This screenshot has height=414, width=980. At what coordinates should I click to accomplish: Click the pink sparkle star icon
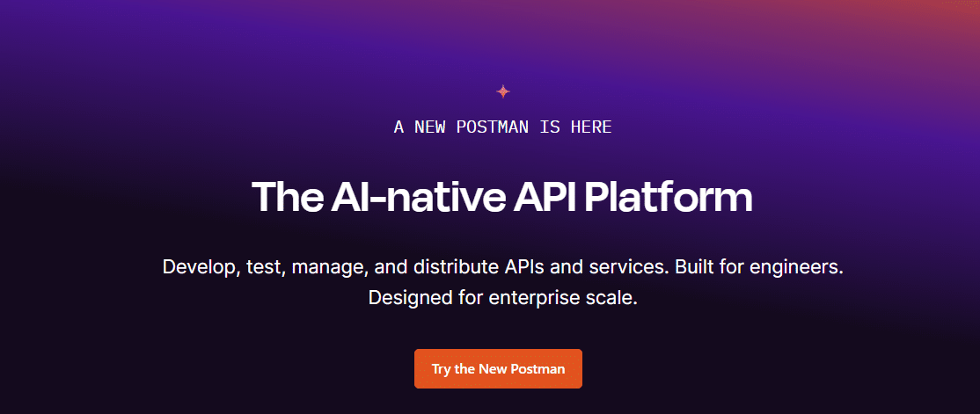503,91
